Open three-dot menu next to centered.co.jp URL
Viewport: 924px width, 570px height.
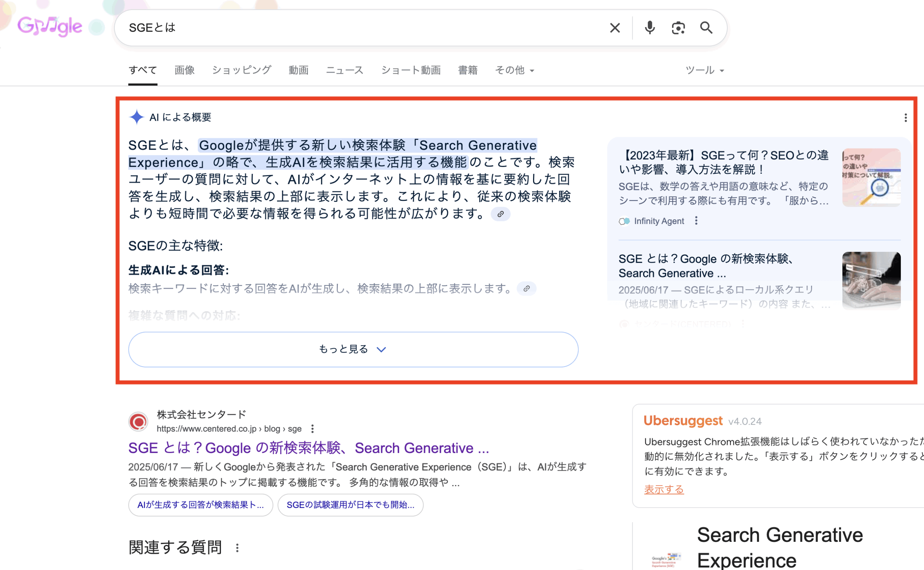(312, 429)
